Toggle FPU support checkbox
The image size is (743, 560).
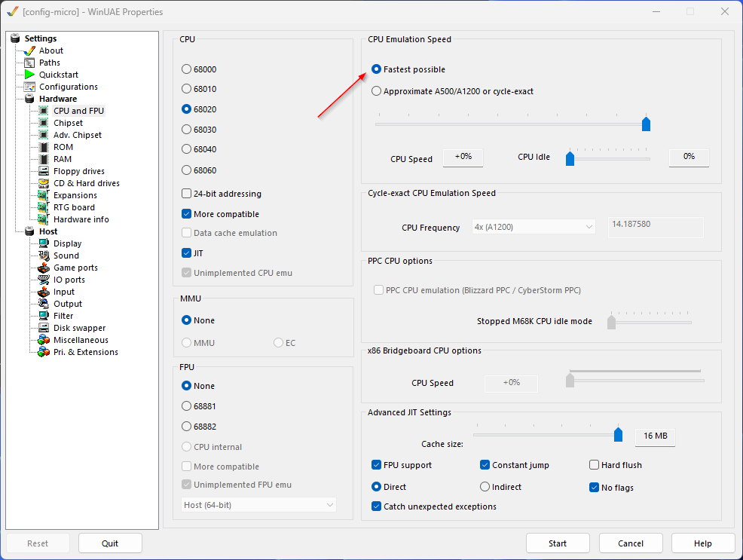[376, 465]
